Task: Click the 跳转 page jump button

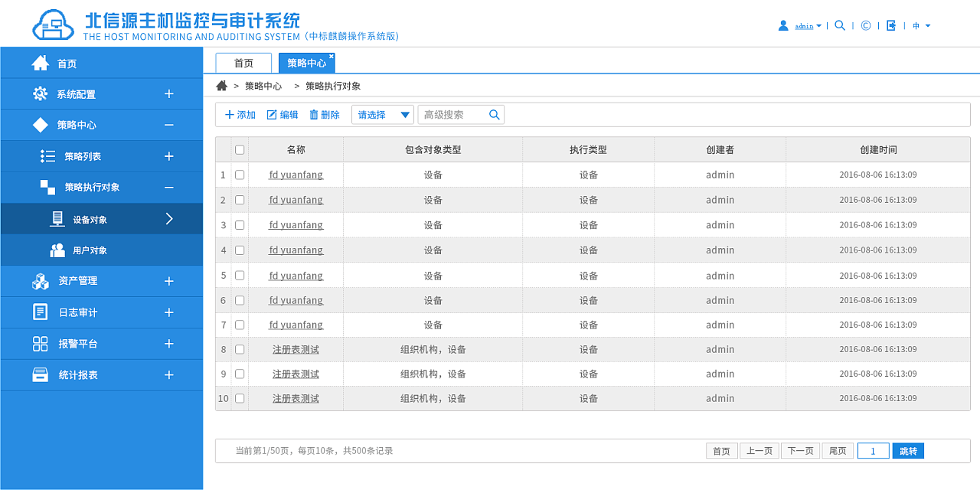Action: click(x=908, y=450)
